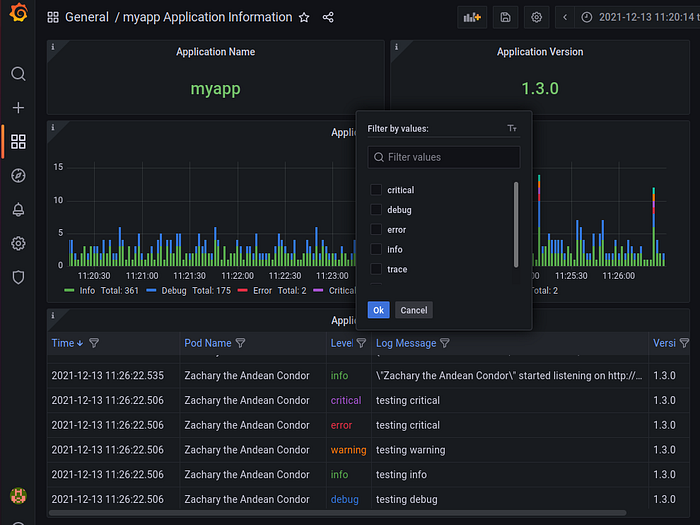The width and height of the screenshot is (700, 525).
Task: Click the 'started listening on http' message
Action: pos(509,375)
